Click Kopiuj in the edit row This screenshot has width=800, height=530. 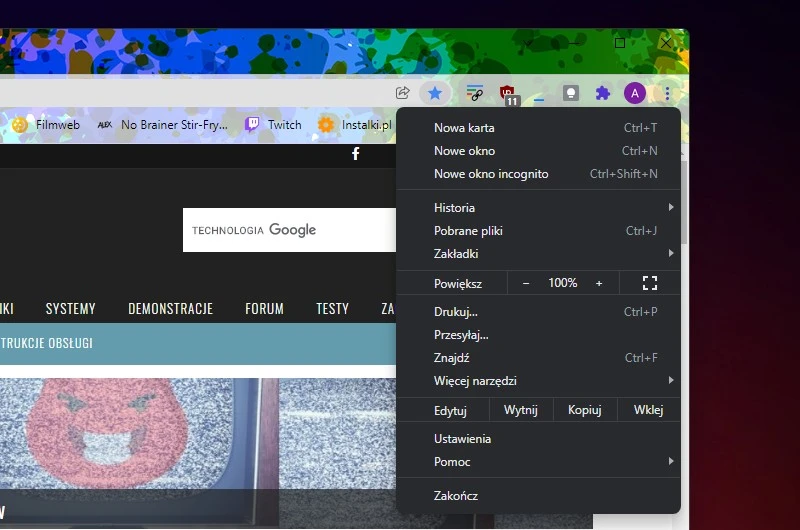[585, 410]
